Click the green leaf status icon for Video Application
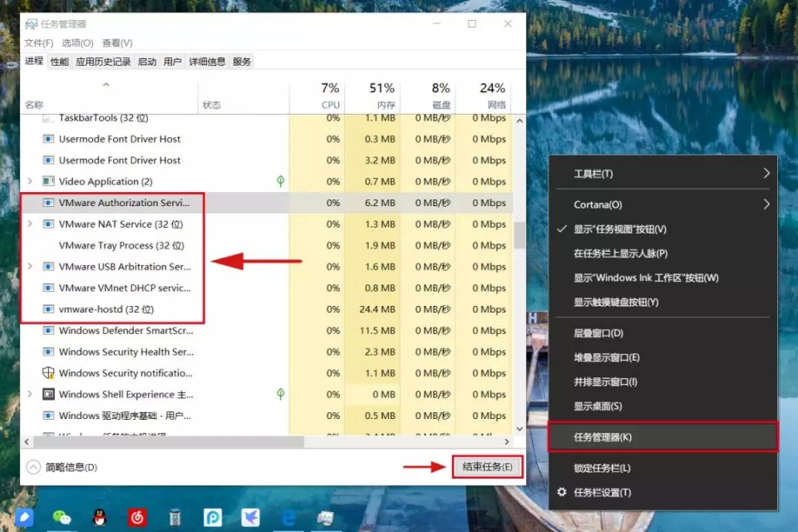 pos(280,180)
